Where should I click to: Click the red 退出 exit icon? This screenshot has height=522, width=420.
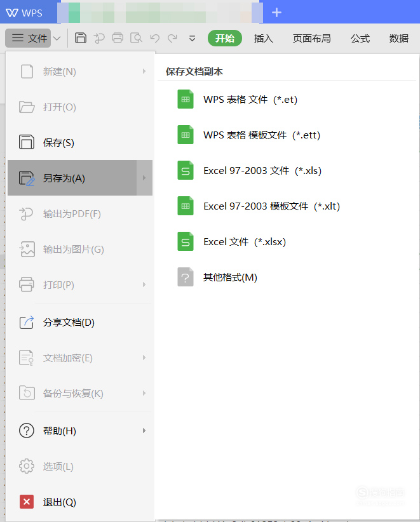click(27, 502)
